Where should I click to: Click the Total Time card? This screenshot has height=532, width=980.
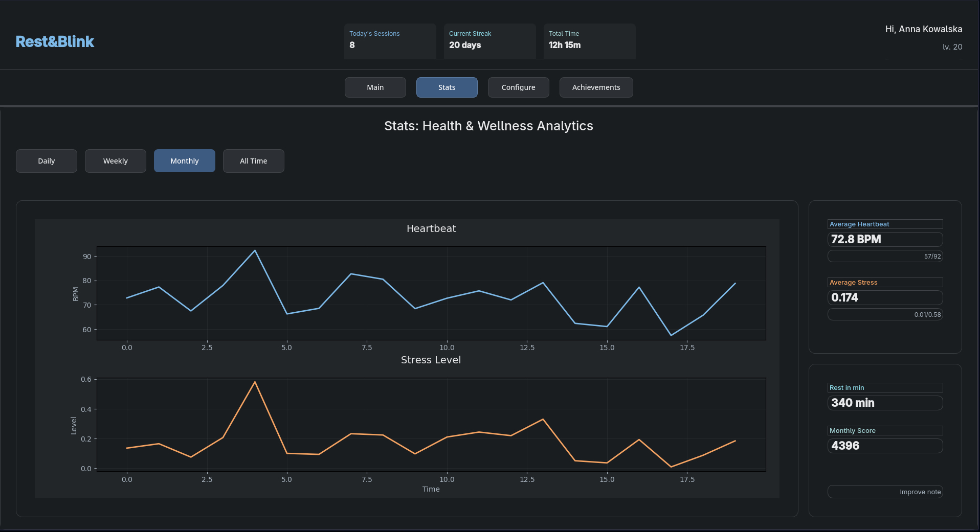[x=589, y=41]
